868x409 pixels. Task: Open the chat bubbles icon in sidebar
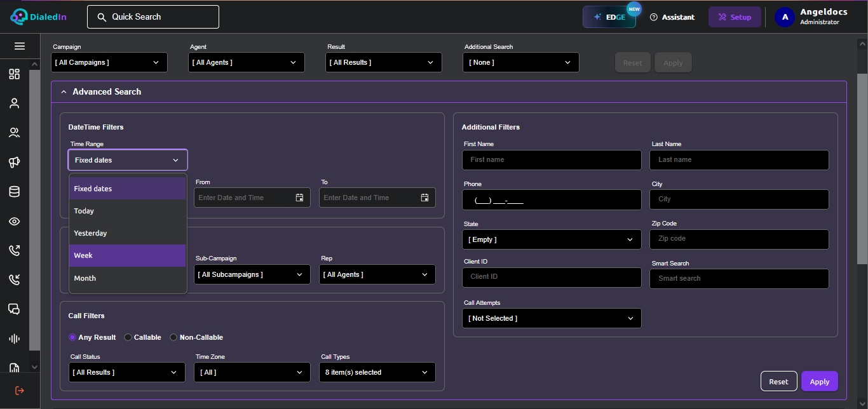click(x=14, y=309)
